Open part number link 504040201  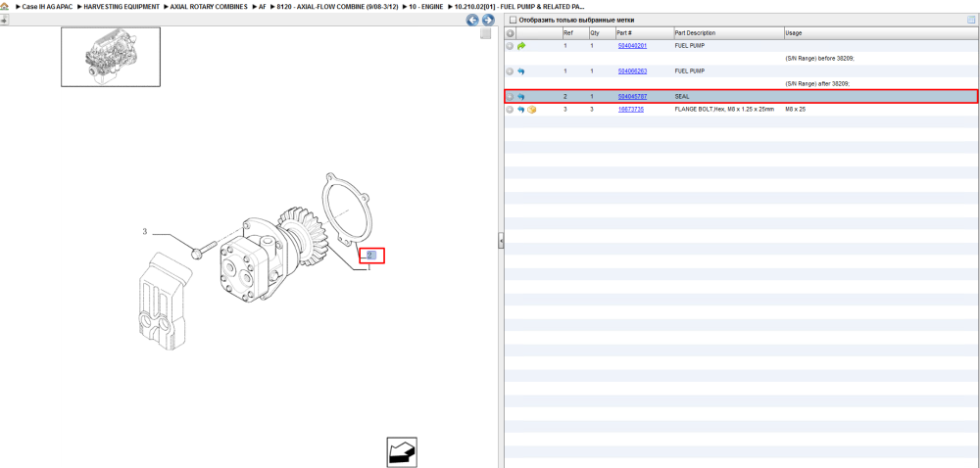[x=632, y=46]
